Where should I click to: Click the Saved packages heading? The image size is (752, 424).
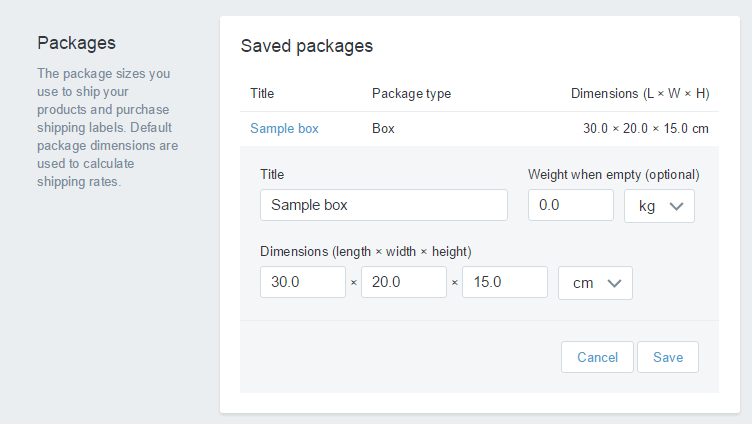pyautogui.click(x=306, y=46)
